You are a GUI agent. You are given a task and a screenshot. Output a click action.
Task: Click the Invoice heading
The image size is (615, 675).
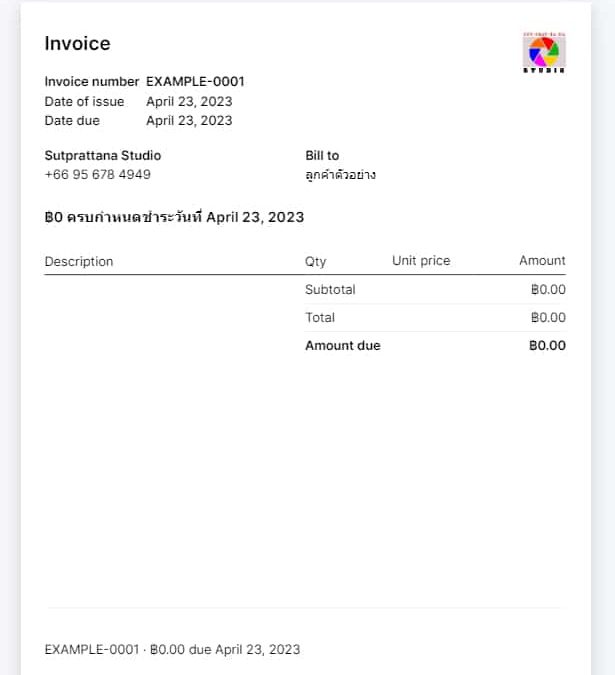[x=77, y=43]
